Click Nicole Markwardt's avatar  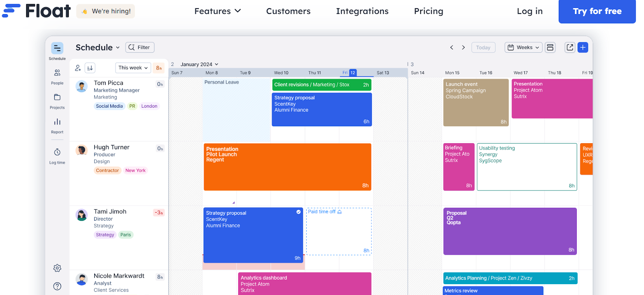pyautogui.click(x=82, y=279)
